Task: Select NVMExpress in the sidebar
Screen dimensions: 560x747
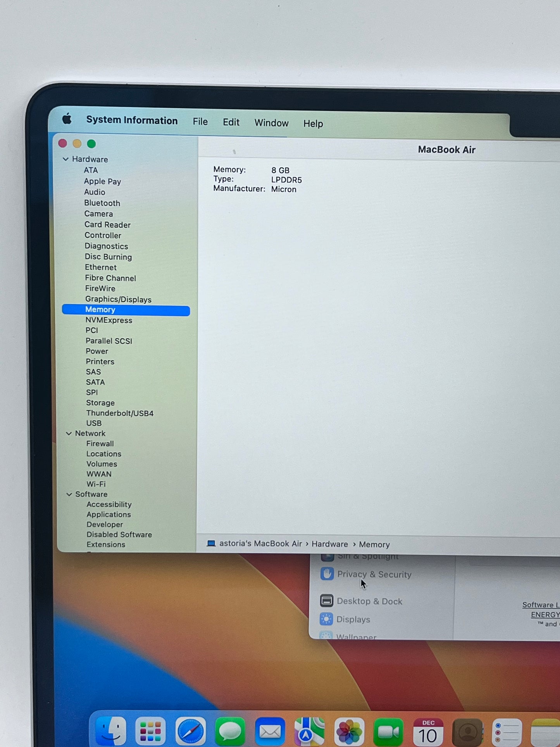Action: (x=109, y=320)
